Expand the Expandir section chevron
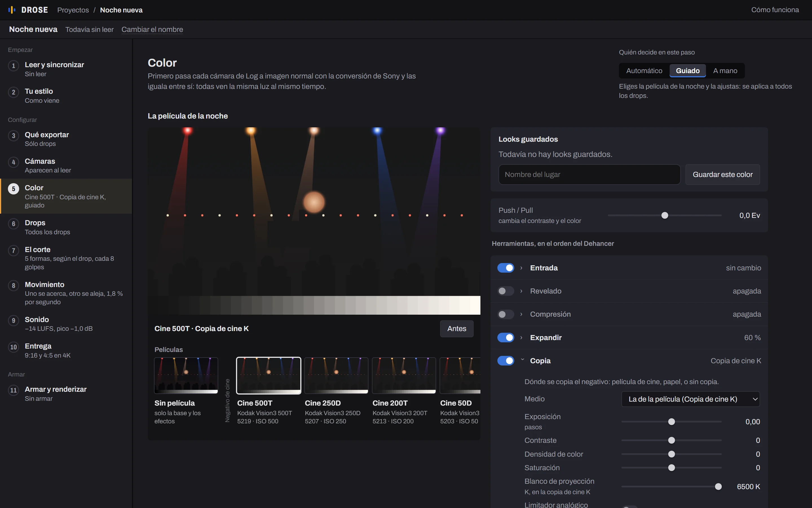The image size is (812, 508). click(521, 337)
